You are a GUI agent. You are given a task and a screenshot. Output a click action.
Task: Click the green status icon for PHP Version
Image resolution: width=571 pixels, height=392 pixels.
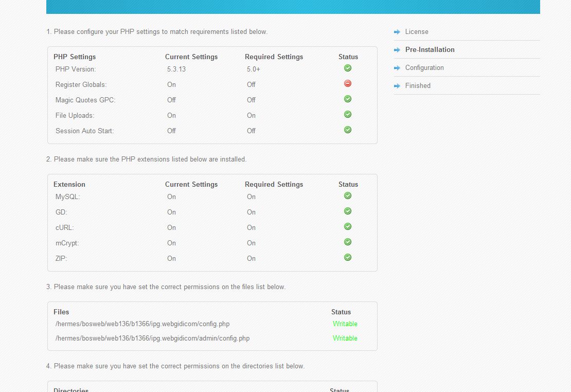(x=348, y=68)
